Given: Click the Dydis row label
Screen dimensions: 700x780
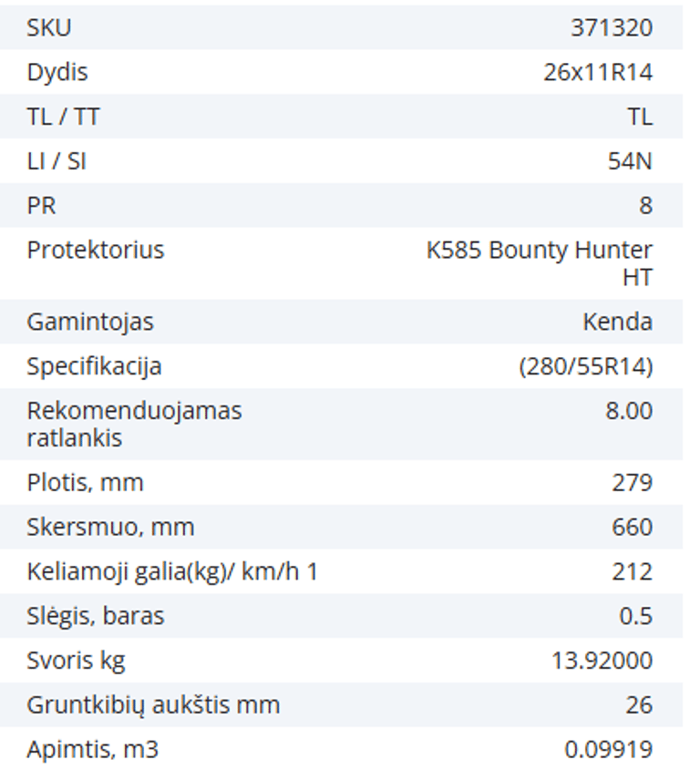Looking at the screenshot, I should click(x=57, y=73).
